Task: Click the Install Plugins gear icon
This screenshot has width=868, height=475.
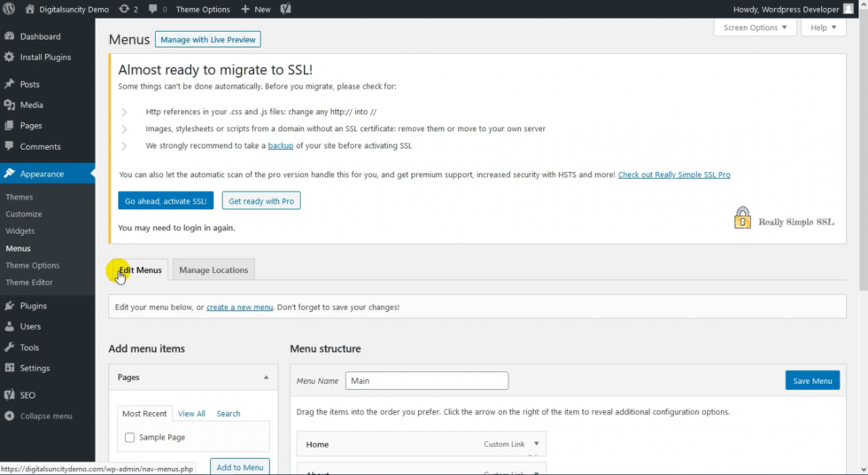Action: click(10, 57)
